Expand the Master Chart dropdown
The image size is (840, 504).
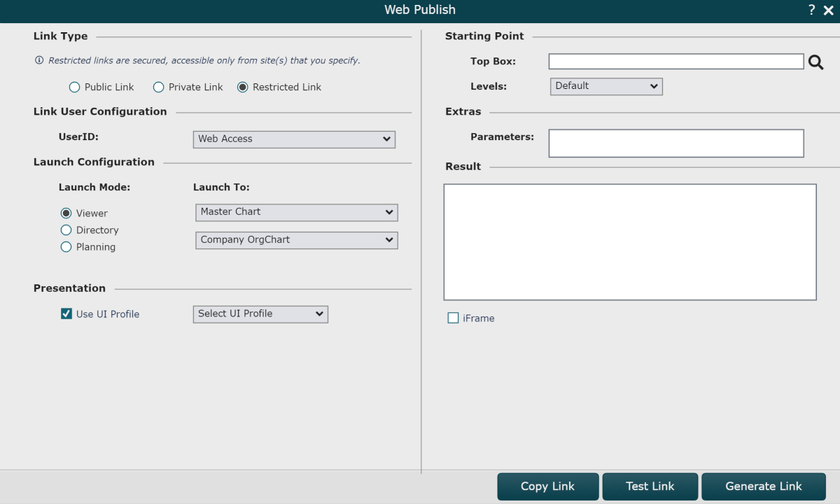pyautogui.click(x=296, y=212)
